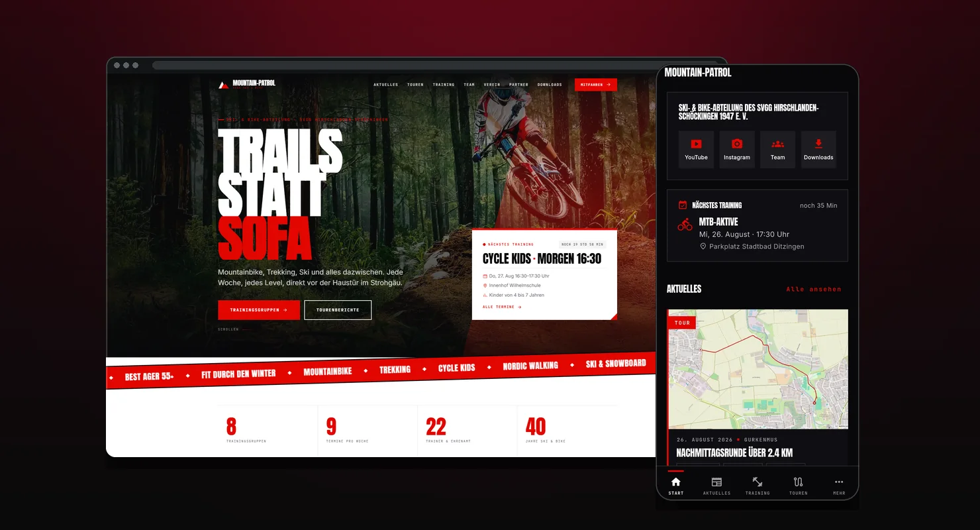Open Partner in website navigation
The height and width of the screenshot is (530, 980).
click(519, 85)
